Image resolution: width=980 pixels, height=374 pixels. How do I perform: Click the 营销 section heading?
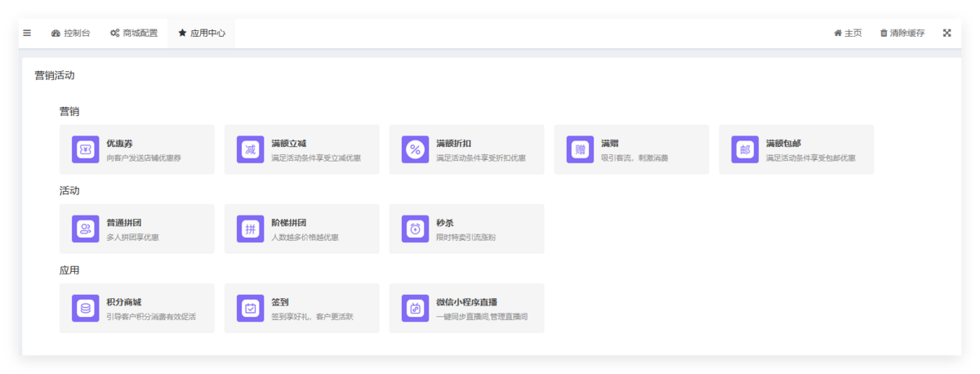tap(69, 111)
